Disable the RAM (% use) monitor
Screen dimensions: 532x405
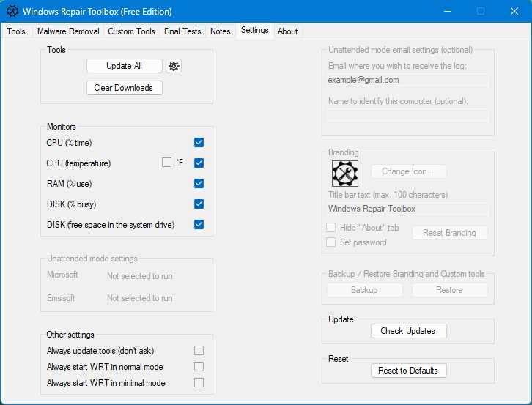[x=199, y=184]
